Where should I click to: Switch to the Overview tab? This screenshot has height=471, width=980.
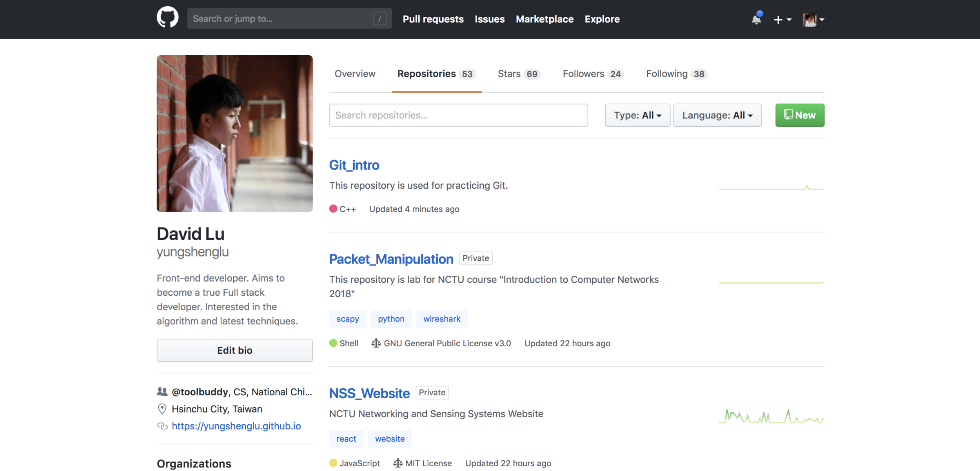[355, 74]
